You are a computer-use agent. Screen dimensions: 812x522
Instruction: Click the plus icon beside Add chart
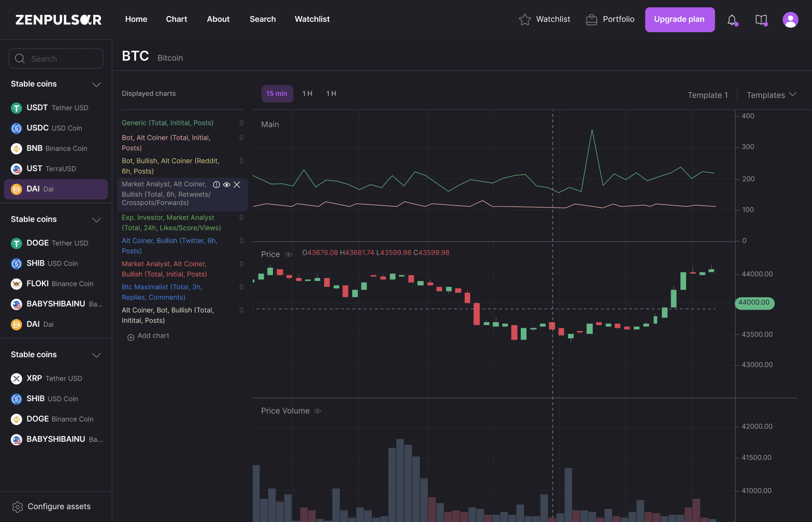tap(130, 337)
